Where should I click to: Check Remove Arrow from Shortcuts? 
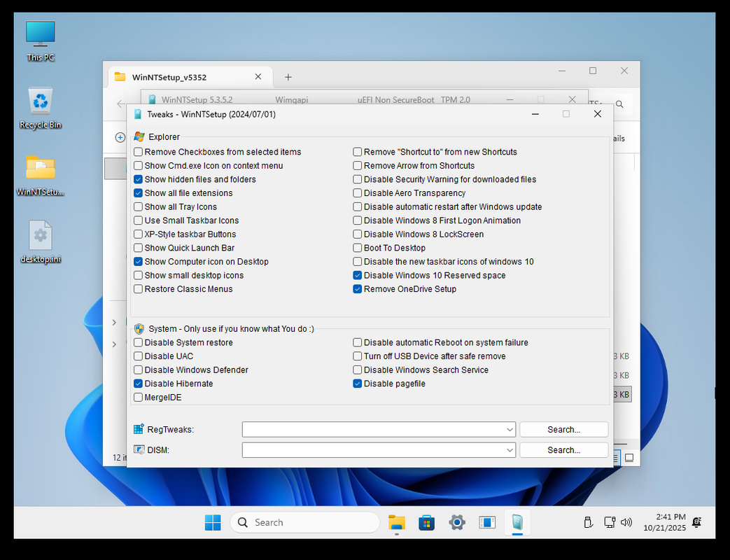pyautogui.click(x=358, y=166)
